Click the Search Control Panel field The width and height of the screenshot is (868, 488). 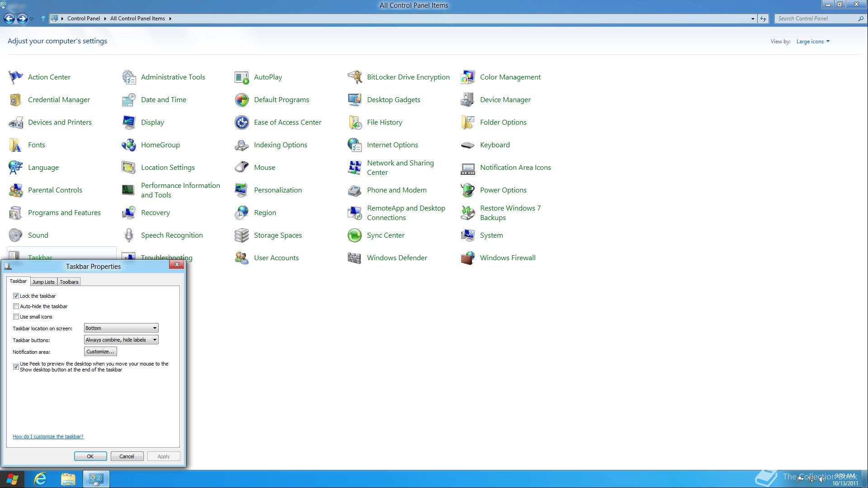[x=816, y=19]
